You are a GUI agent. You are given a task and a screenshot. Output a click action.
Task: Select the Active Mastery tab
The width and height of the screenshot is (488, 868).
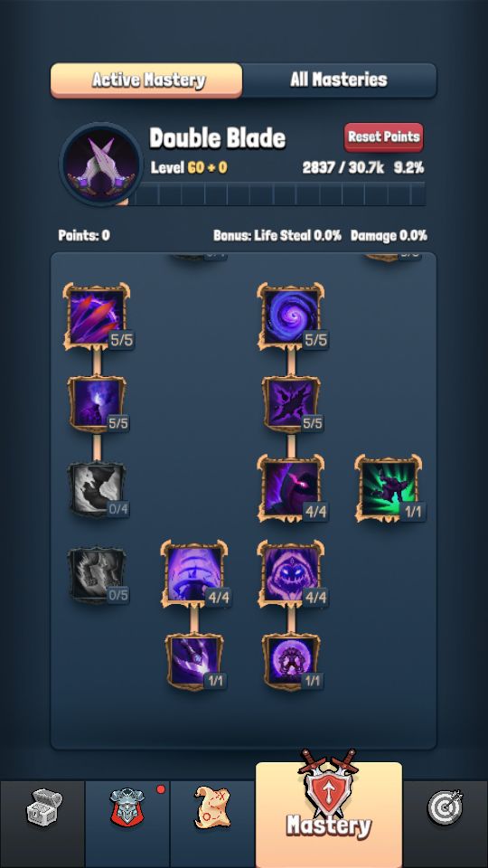pos(146,80)
